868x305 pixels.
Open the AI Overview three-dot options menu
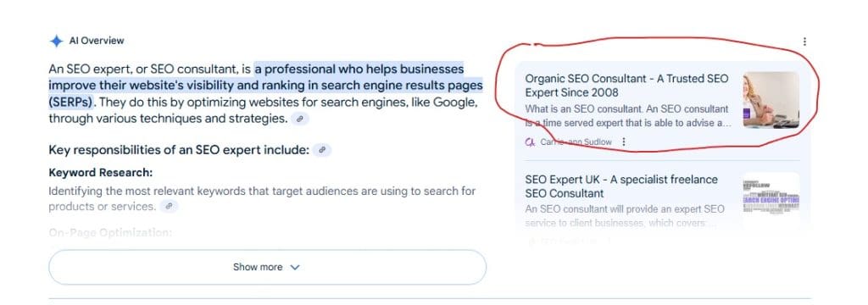point(804,42)
